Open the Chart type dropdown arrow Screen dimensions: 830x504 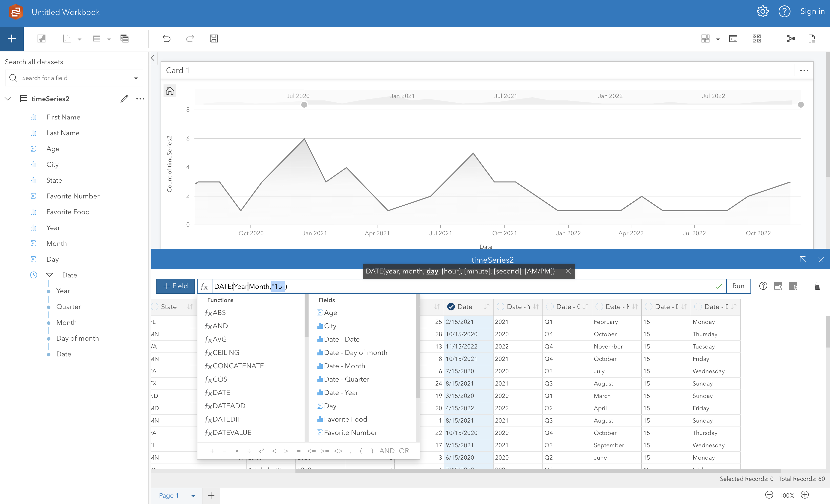coord(80,39)
